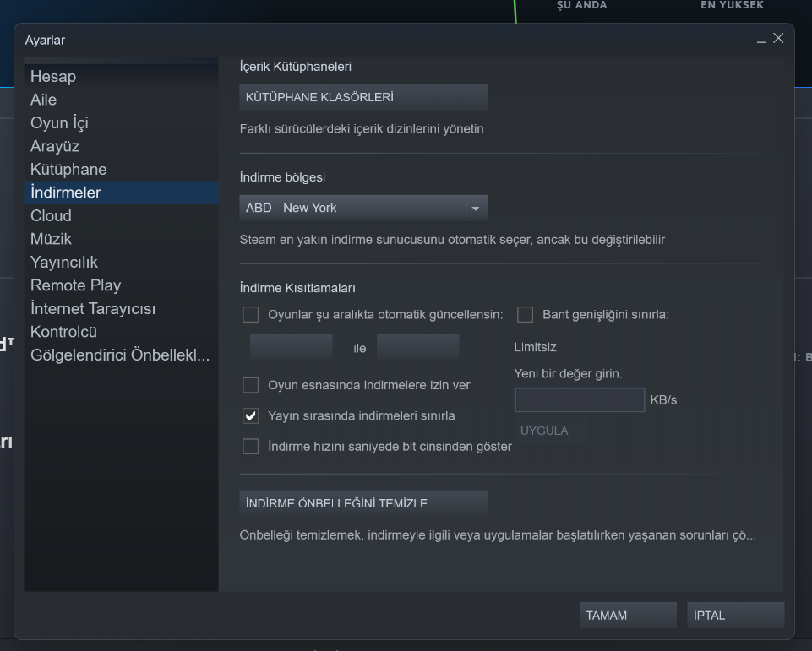
Task: Click KÜTÜPHANE KLASÖRLERİ button
Action: click(363, 97)
